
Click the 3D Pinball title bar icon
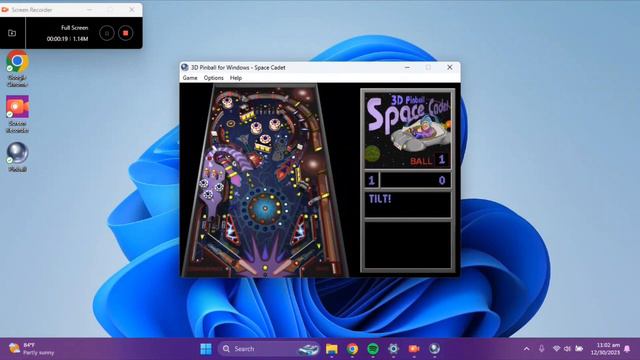coord(185,67)
